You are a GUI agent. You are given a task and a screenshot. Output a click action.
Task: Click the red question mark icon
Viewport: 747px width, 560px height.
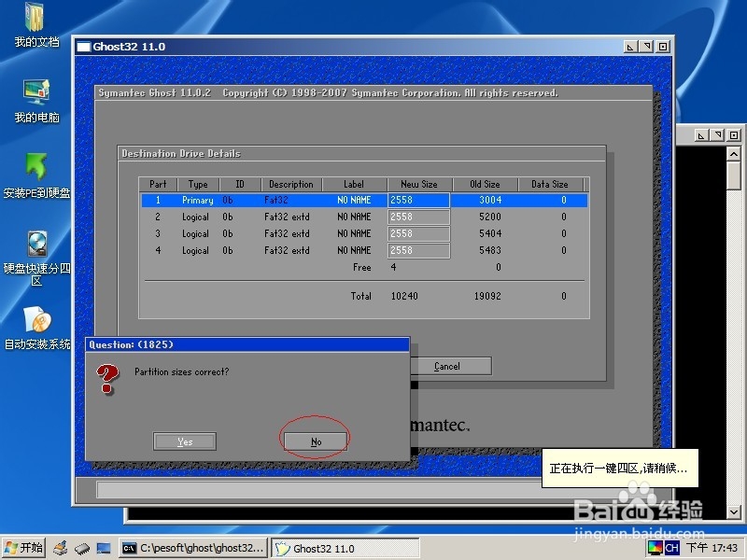click(x=107, y=379)
